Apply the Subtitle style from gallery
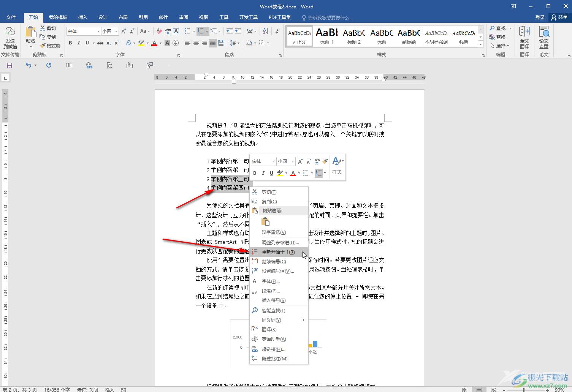 (x=409, y=36)
